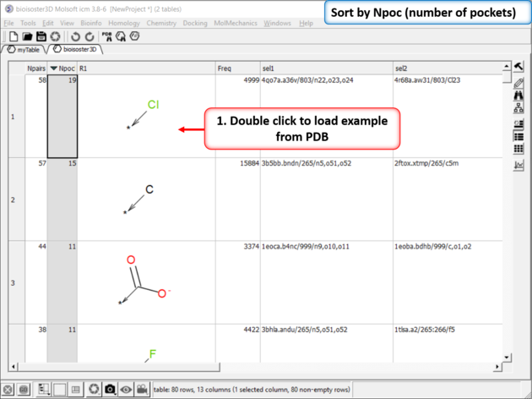Click the New file icon in toolbar
Image resolution: width=532 pixels, height=399 pixels.
pos(14,37)
